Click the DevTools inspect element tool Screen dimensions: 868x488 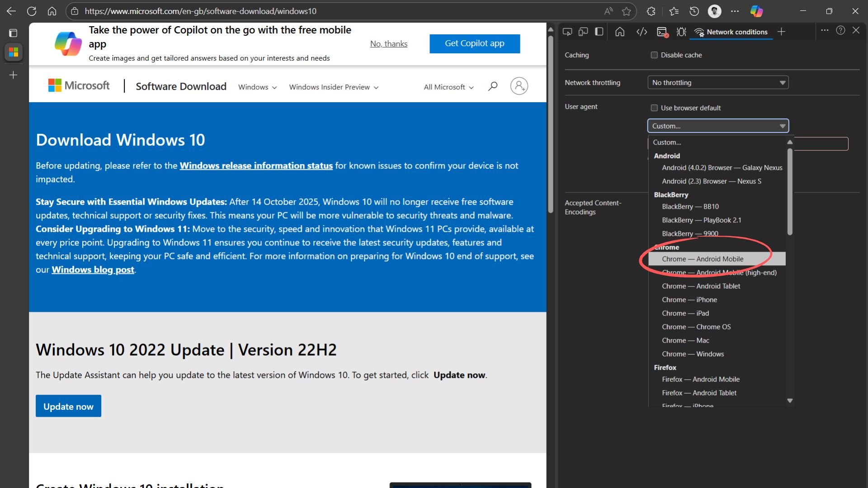(x=567, y=32)
